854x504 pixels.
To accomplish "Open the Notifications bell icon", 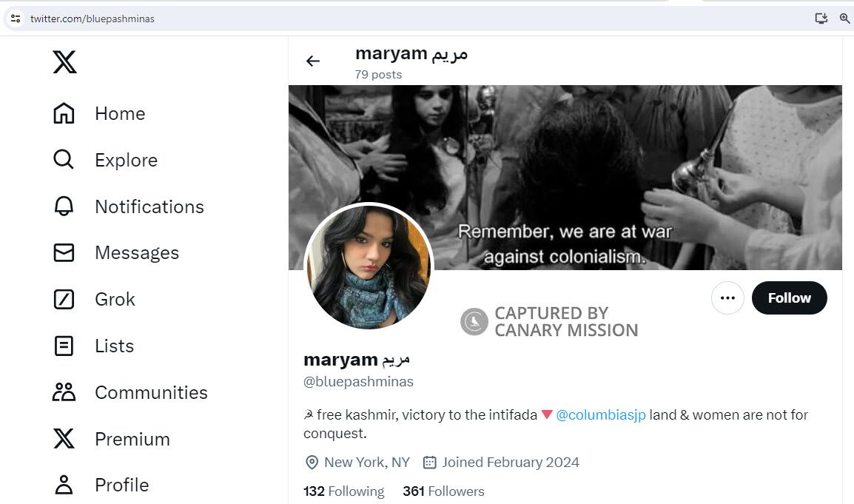I will click(64, 206).
